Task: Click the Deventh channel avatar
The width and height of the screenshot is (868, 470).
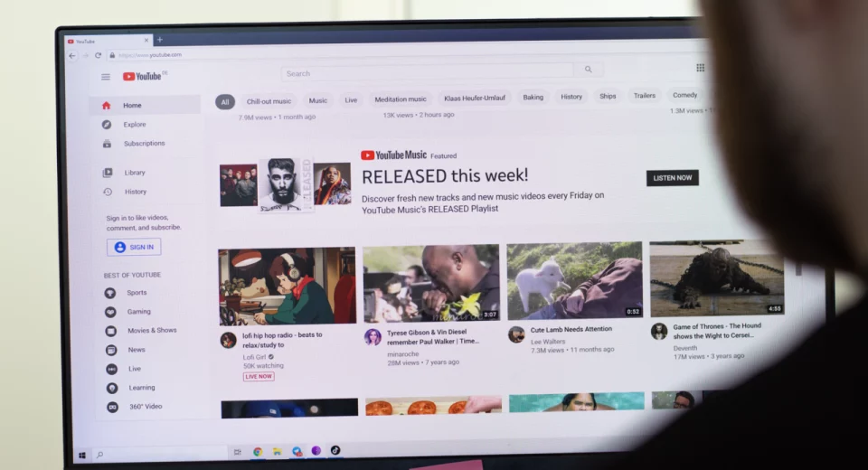Action: pyautogui.click(x=659, y=331)
